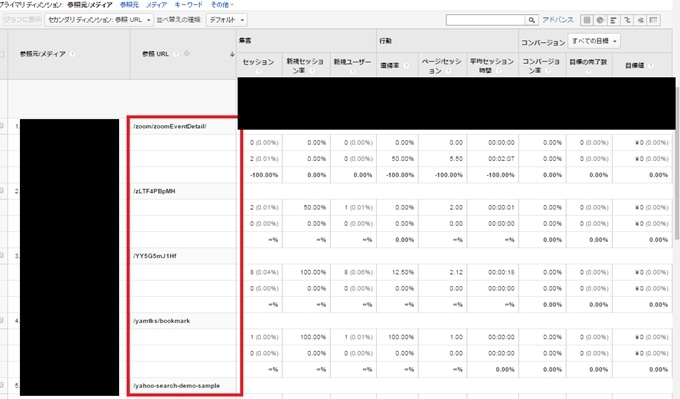
Task: Sort by the セッション column header
Action: point(258,62)
